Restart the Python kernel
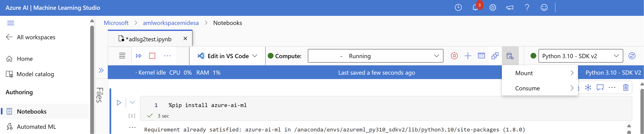Image resolution: width=644 pixels, height=134 pixels. click(x=632, y=56)
